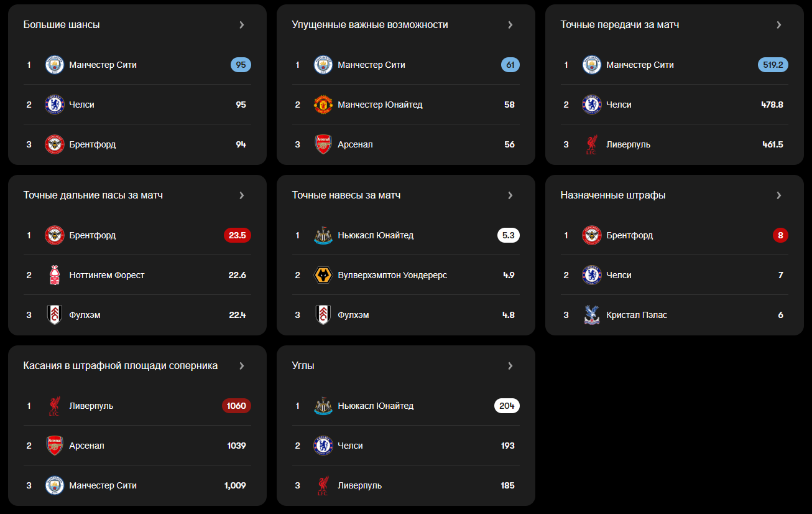Viewport: 812px width, 514px height.
Task: Click red 23.5 value badge for Брентфорд
Action: [x=238, y=235]
